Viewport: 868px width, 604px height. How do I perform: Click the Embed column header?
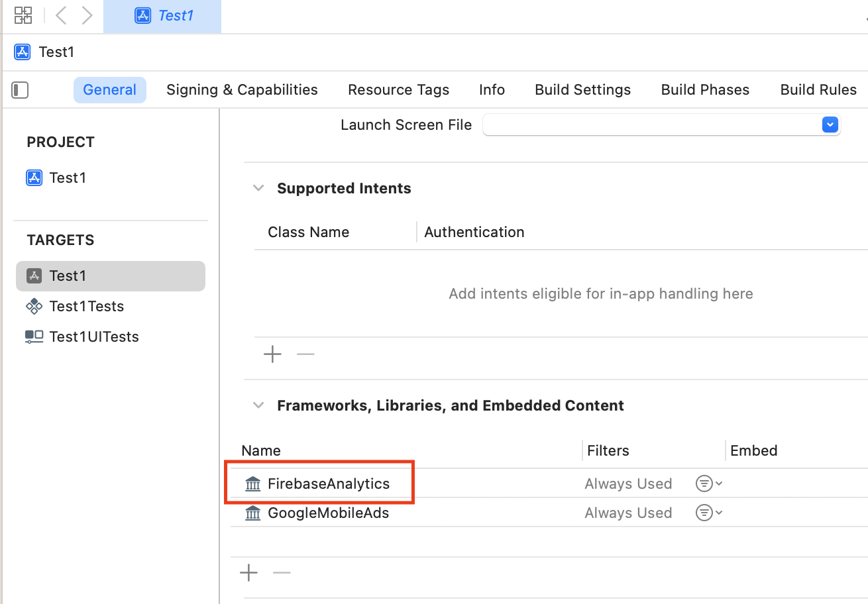tap(753, 451)
